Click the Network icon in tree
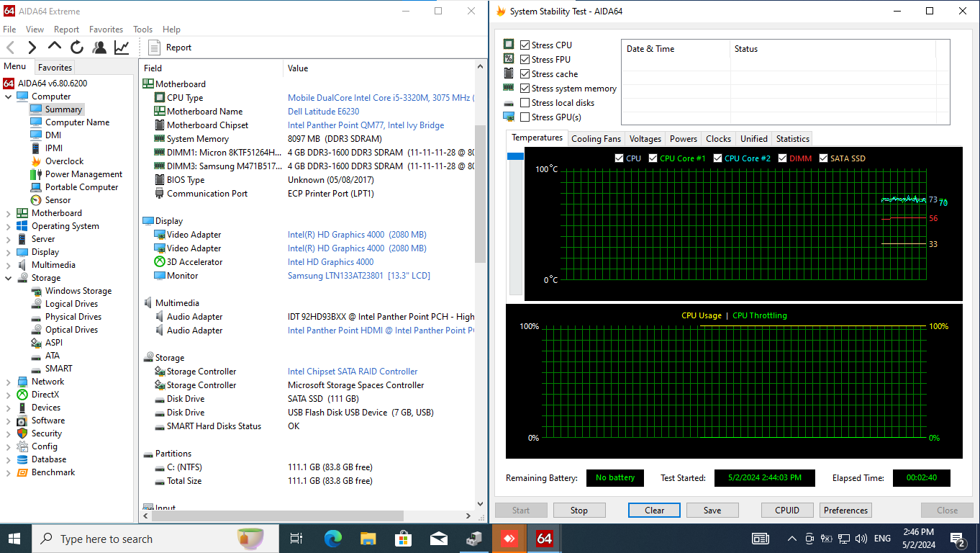 [x=22, y=382]
